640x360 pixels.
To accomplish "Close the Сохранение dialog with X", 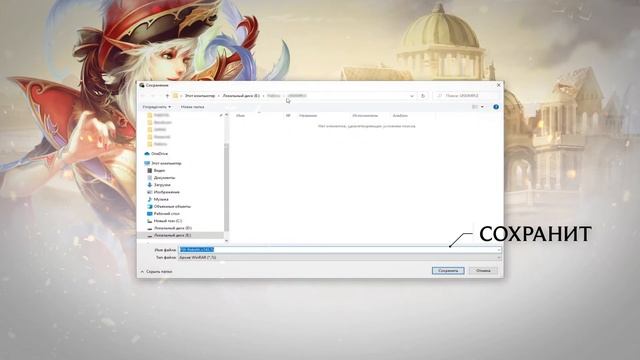I will (498, 85).
